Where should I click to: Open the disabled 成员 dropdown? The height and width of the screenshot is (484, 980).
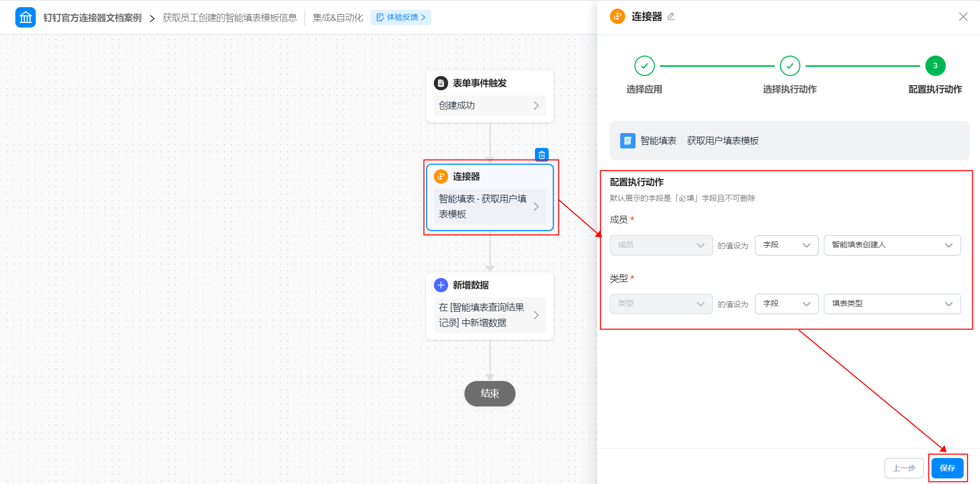(x=661, y=245)
